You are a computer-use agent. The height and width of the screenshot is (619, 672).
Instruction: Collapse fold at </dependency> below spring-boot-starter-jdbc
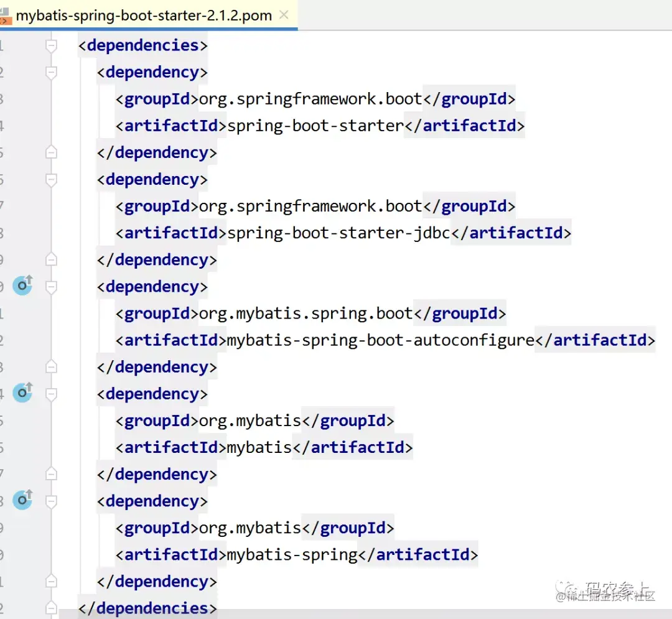(51, 259)
